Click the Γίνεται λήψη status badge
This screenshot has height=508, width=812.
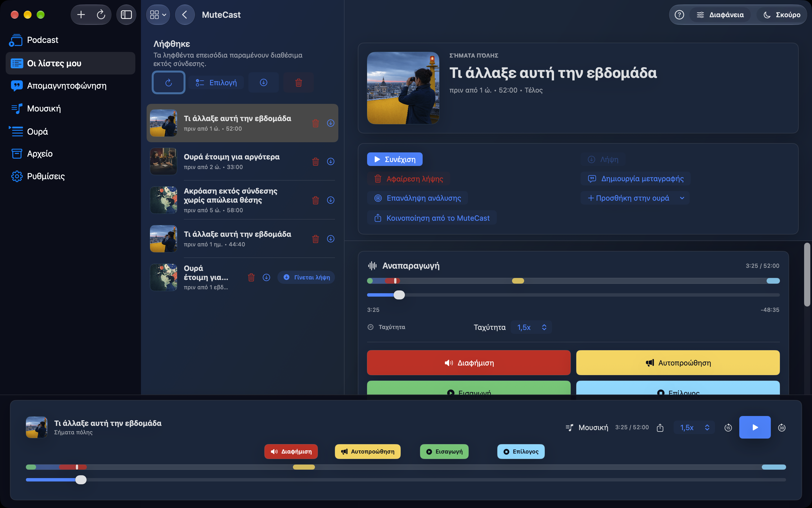(x=306, y=277)
